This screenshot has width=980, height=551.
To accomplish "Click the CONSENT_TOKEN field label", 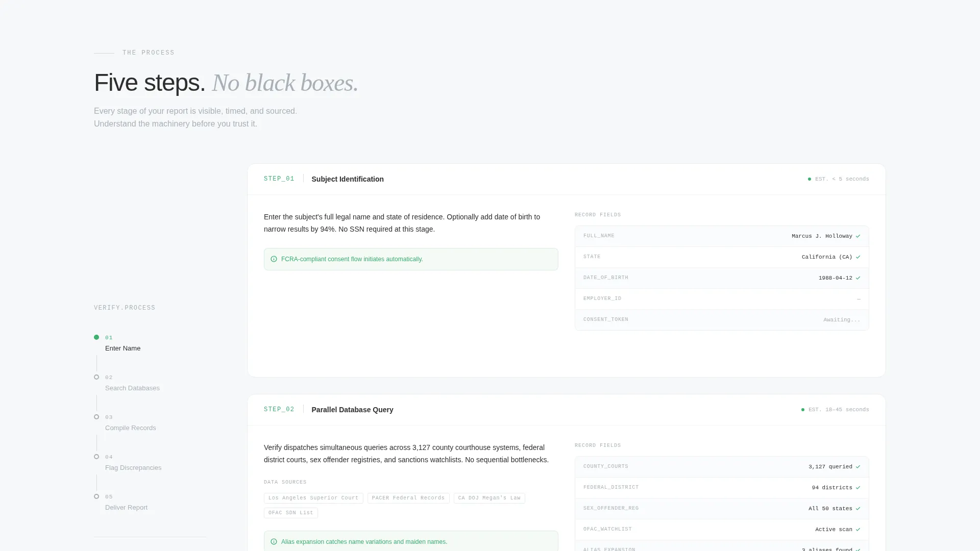I will click(x=606, y=320).
